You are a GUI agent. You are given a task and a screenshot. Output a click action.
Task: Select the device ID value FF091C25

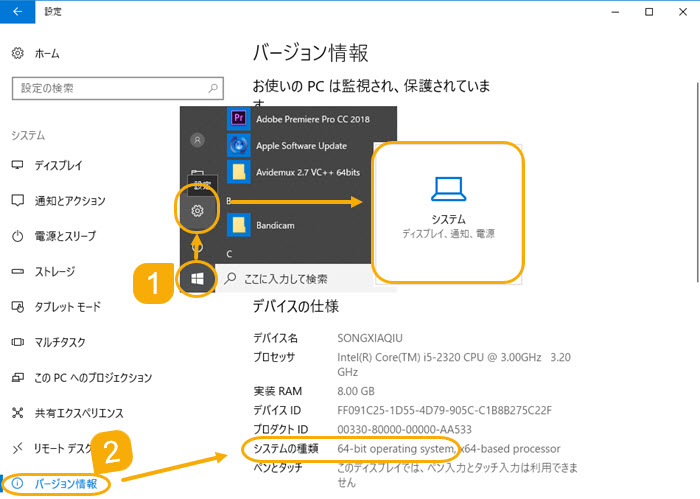(444, 410)
